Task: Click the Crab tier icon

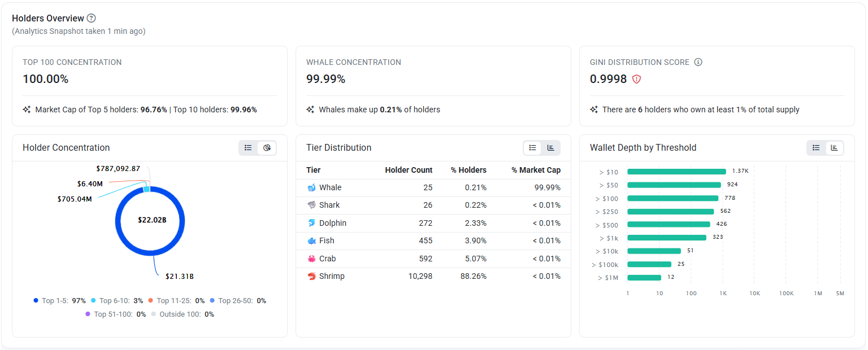Action: click(x=311, y=259)
